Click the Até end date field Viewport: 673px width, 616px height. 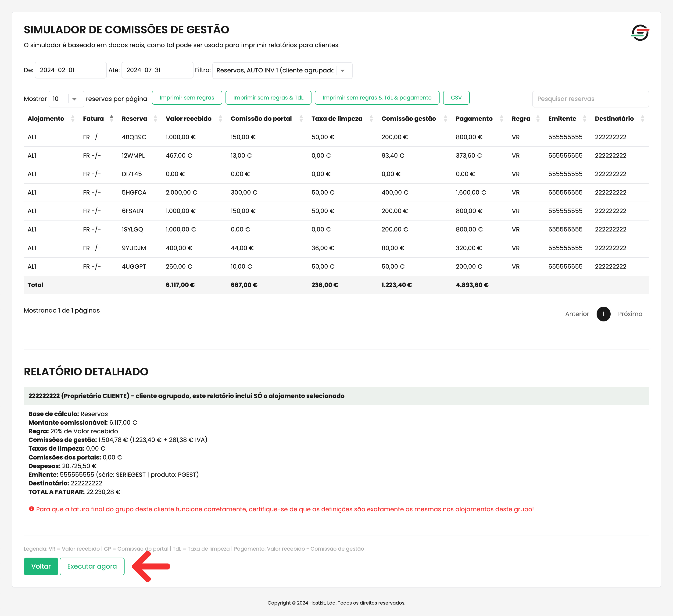tap(157, 70)
